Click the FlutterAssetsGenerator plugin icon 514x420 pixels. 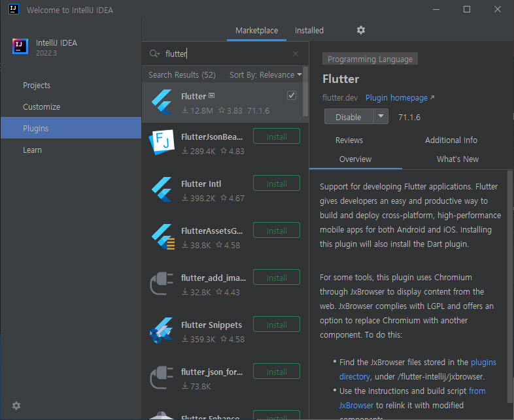(x=163, y=236)
